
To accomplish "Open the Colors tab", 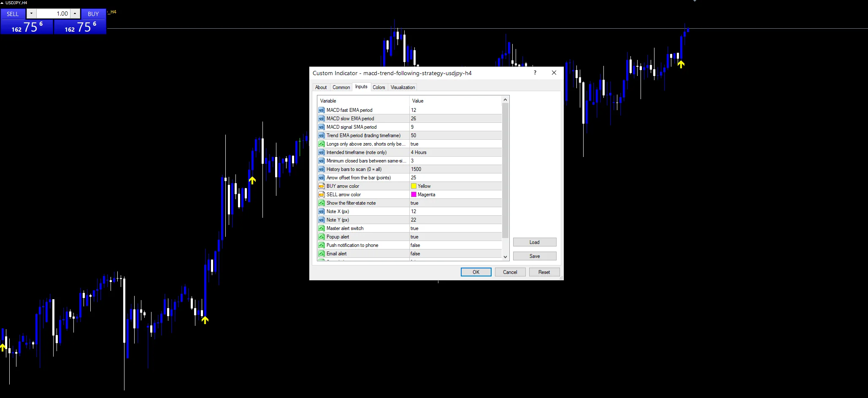I will pyautogui.click(x=379, y=87).
